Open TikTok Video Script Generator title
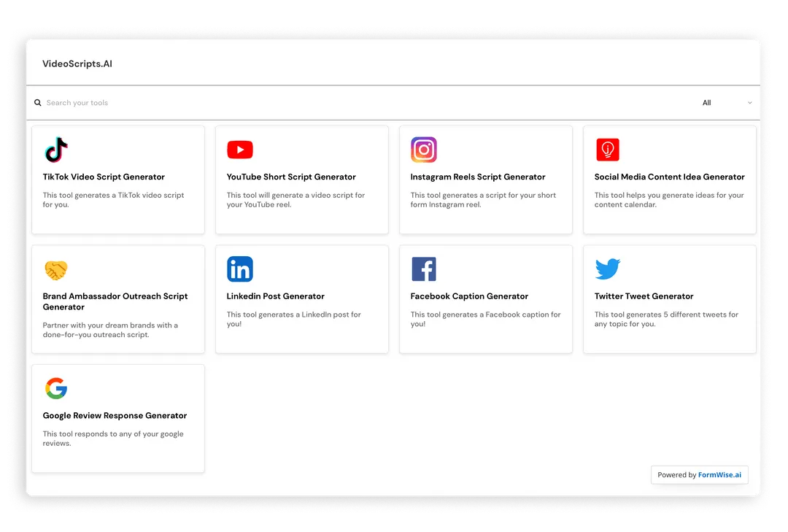The image size is (788, 532). click(104, 177)
